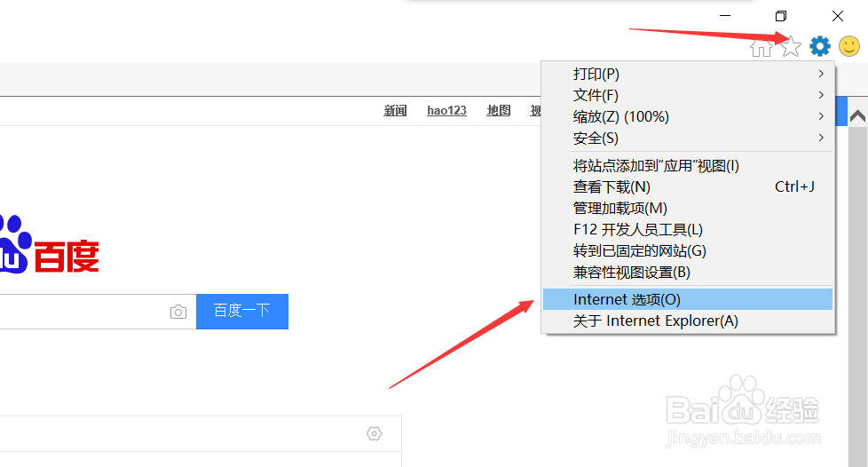Launch F12 开发人员工具(L)
The image size is (868, 467).
pyautogui.click(x=688, y=229)
